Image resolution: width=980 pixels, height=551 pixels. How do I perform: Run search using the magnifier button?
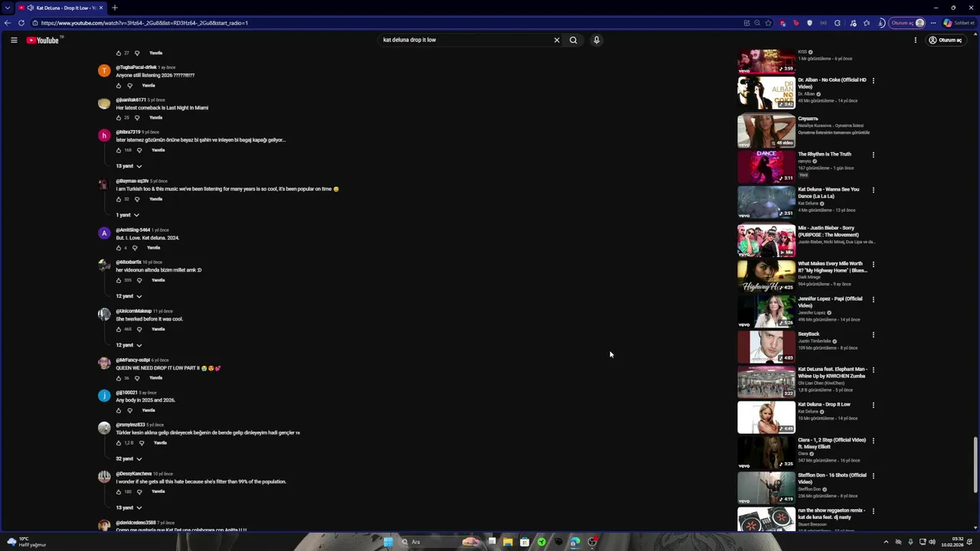[573, 40]
